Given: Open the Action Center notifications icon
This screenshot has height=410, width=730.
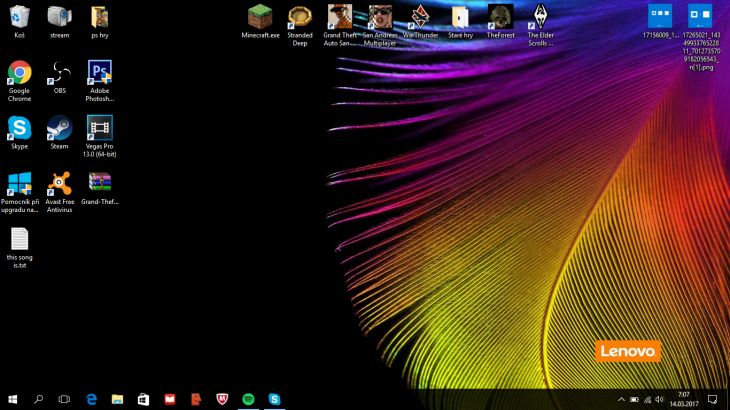Looking at the screenshot, I should 712,399.
